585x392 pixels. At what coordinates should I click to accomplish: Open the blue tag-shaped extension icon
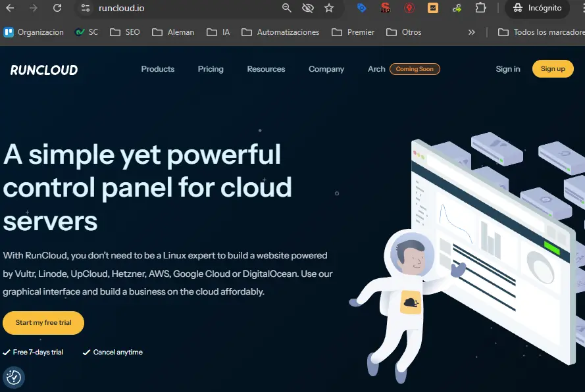click(x=361, y=9)
